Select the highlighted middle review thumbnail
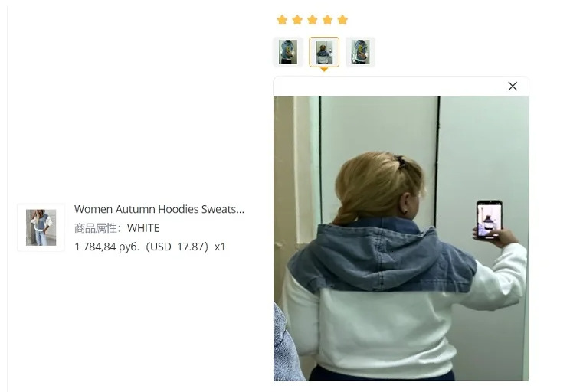Screen dimensions: 570x392 tap(324, 52)
